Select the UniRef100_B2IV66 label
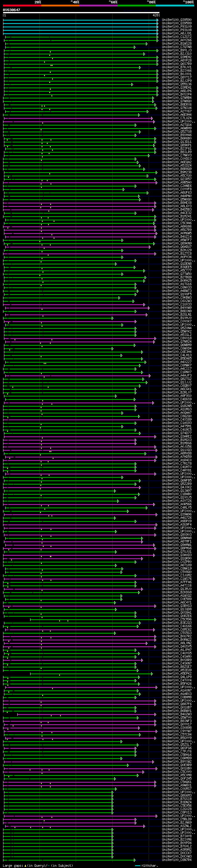The height and width of the screenshot is (868, 197). (x=177, y=71)
